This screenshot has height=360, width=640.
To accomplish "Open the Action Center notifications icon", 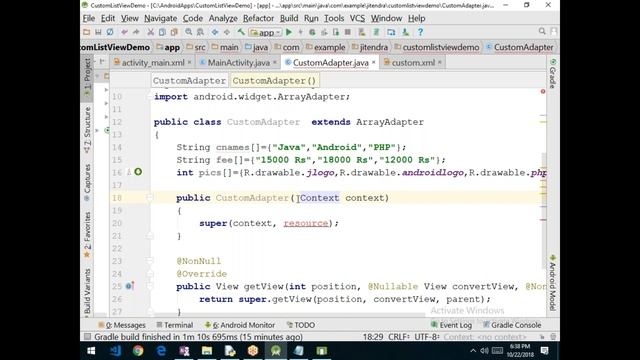I will pyautogui.click(x=544, y=351).
